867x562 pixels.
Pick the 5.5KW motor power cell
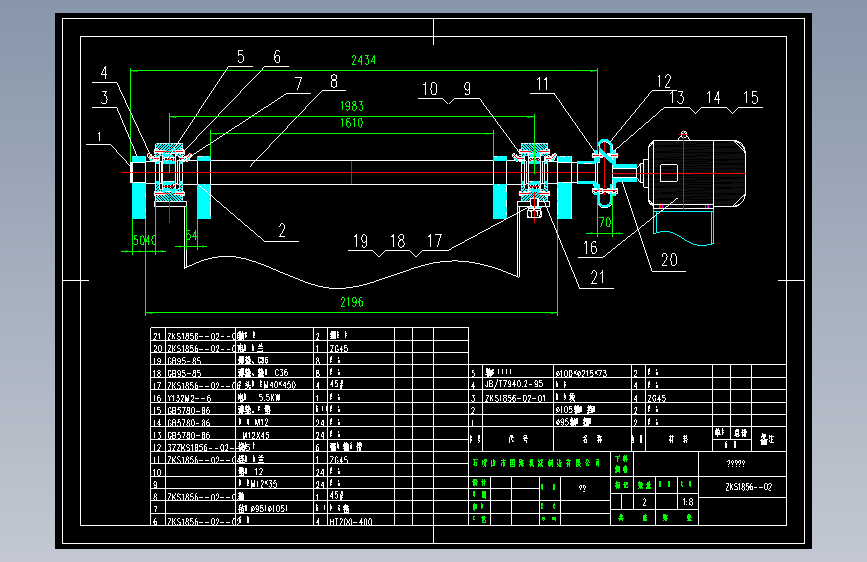tap(270, 398)
